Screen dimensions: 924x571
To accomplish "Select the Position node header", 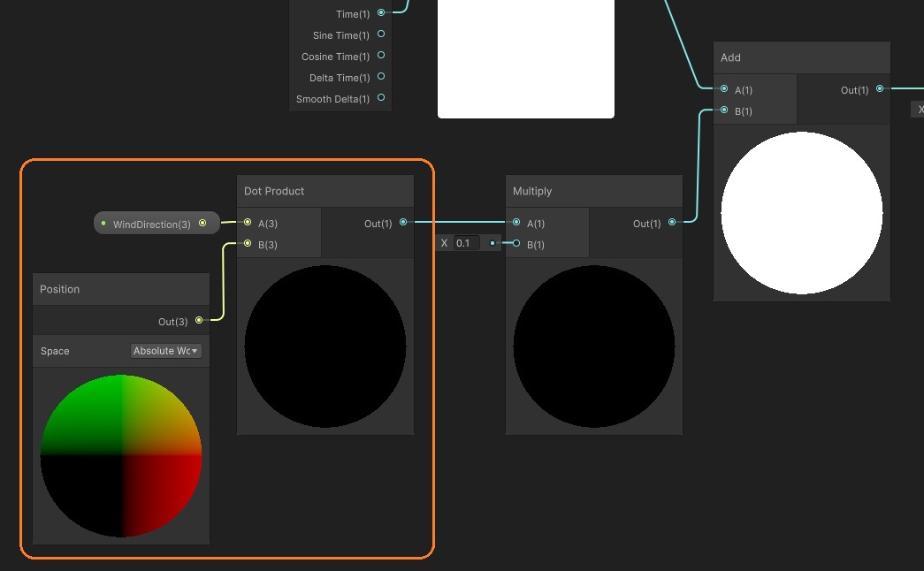I will [121, 289].
